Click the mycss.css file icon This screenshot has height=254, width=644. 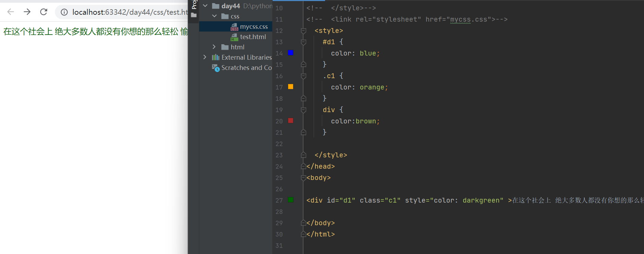pyautogui.click(x=234, y=27)
